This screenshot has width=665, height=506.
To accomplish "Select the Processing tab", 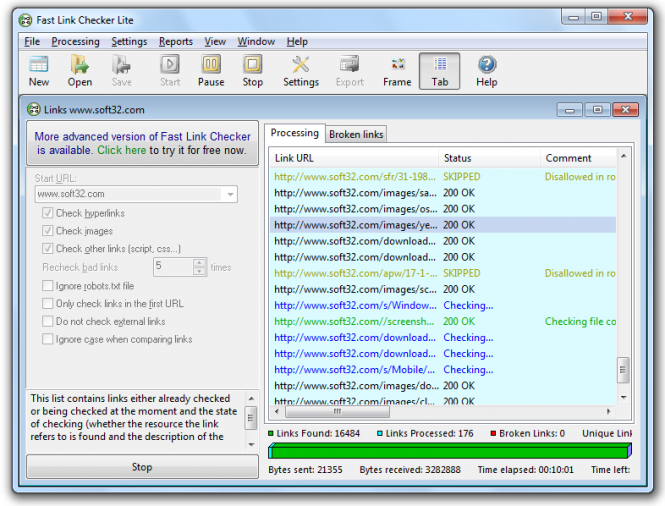I will point(295,133).
